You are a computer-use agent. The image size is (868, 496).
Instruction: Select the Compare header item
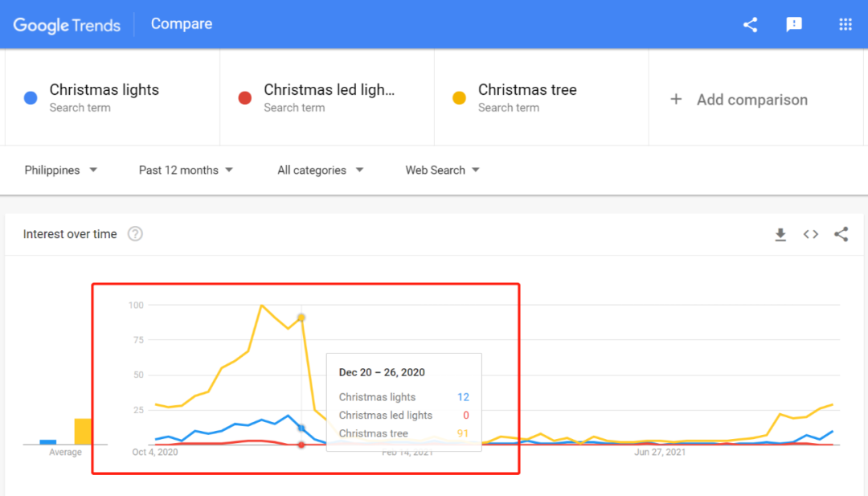(182, 24)
